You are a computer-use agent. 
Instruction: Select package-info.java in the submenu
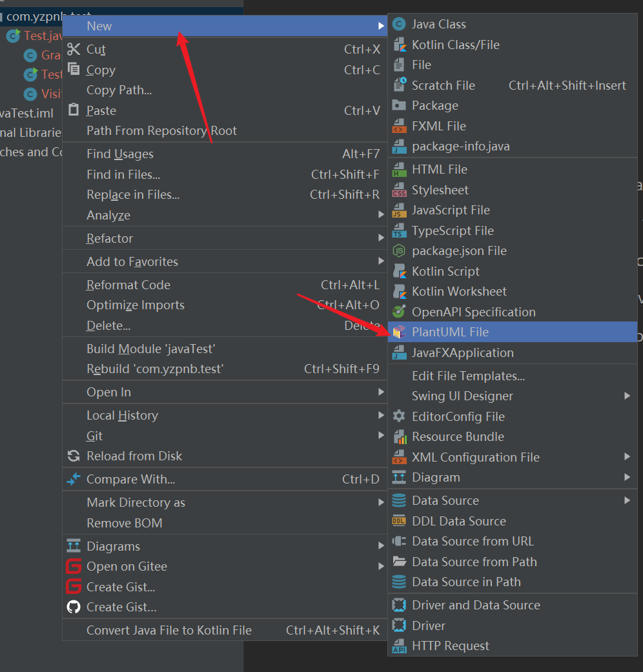click(513, 146)
